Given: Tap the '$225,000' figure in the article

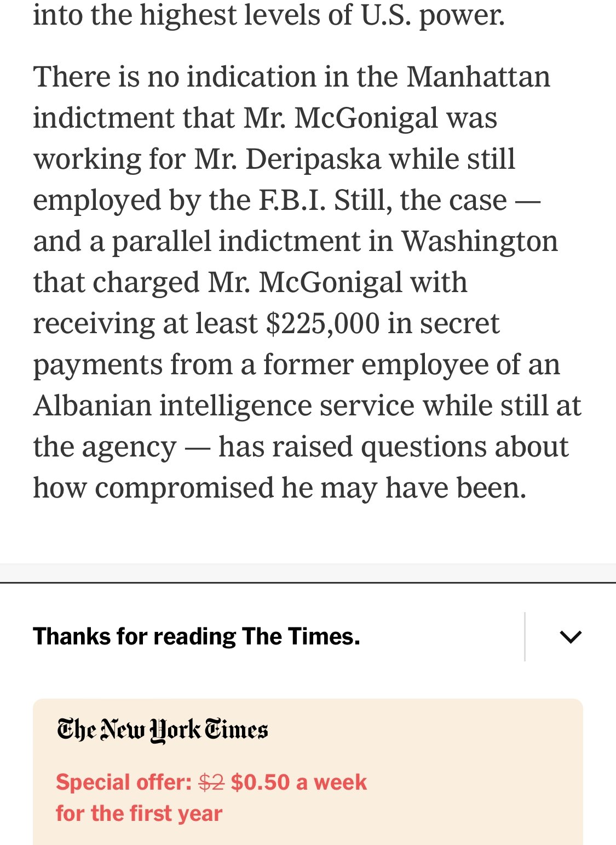Looking at the screenshot, I should tap(323, 323).
